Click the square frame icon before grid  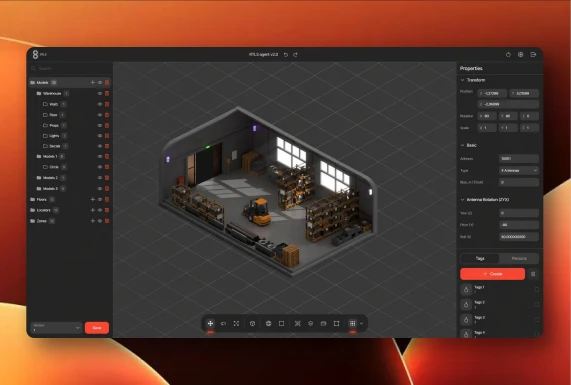coord(336,323)
